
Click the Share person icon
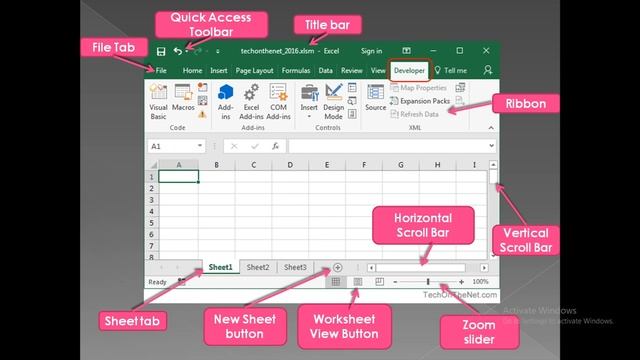click(488, 70)
